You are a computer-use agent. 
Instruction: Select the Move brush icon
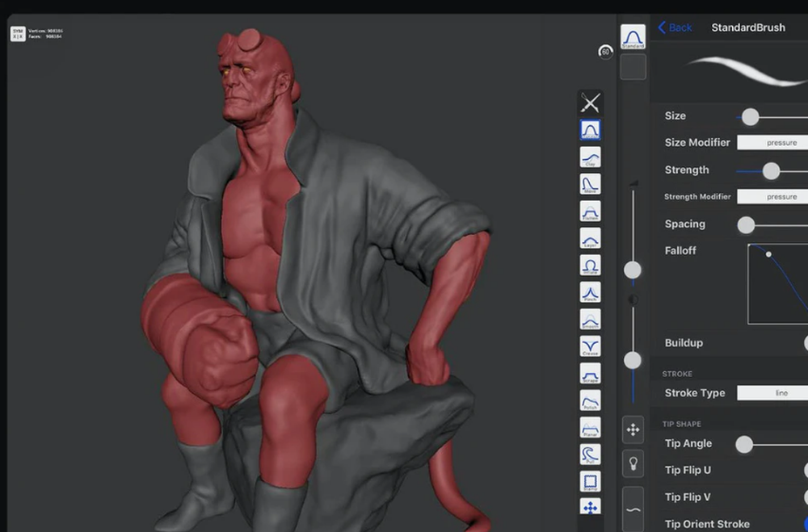coord(590,184)
